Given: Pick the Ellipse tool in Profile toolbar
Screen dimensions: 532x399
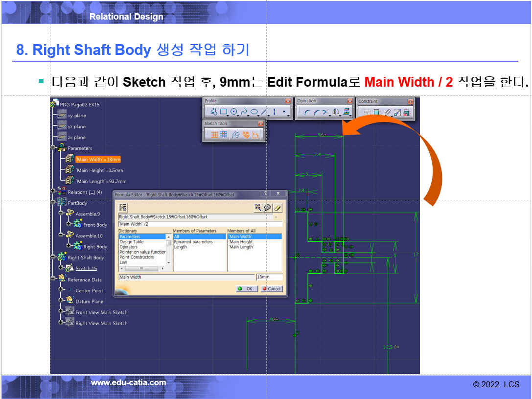Looking at the screenshot, I should pyautogui.click(x=254, y=112).
